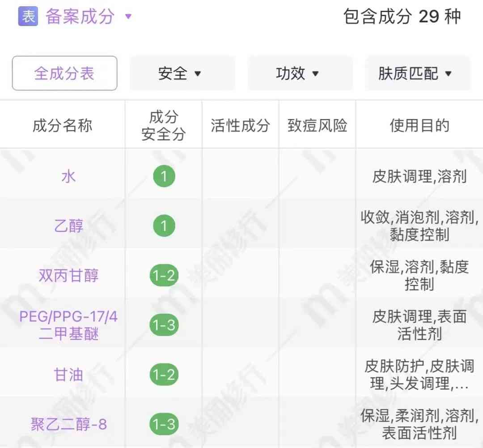Click the purple 表 table icon
The image size is (483, 448).
(x=29, y=16)
